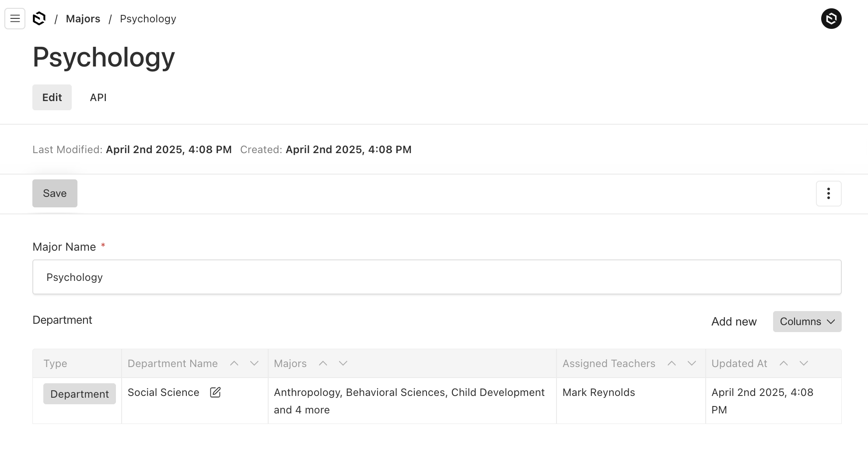Screen dimensions: 868x455
Task: Click the Save button
Action: click(x=55, y=193)
